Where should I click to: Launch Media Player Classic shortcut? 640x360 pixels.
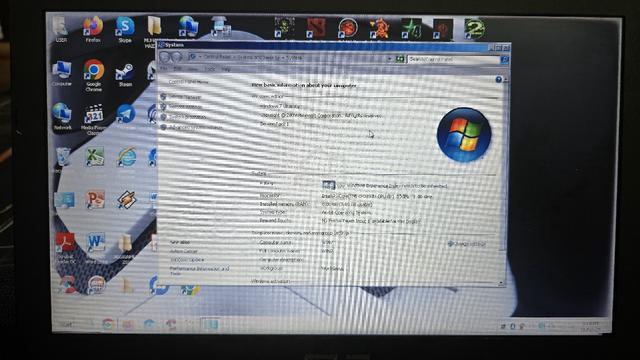click(x=94, y=119)
